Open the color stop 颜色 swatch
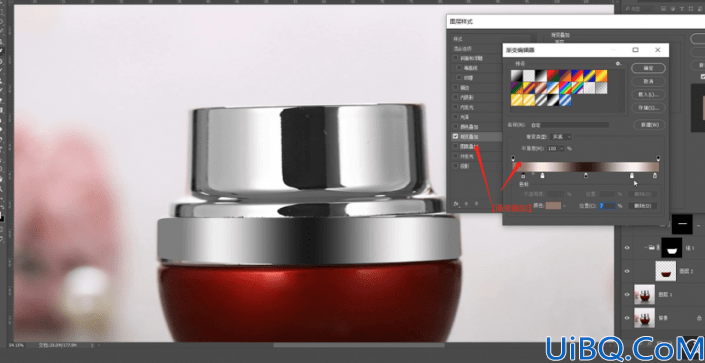Image resolution: width=705 pixels, height=363 pixels. pyautogui.click(x=553, y=206)
